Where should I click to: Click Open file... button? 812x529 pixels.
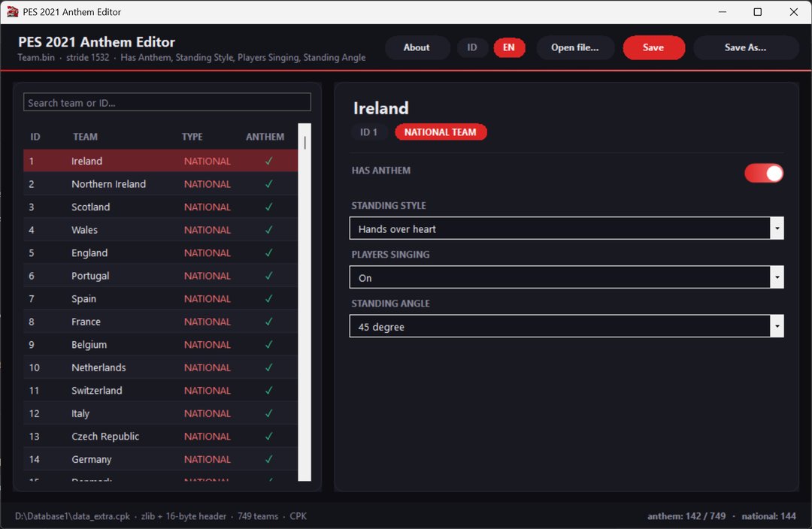[575, 47]
